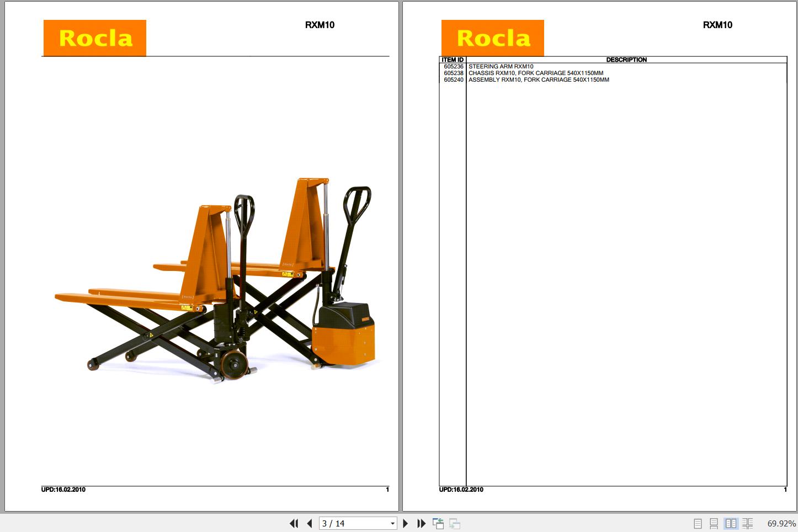Screen dimensions: 798x532
Task: Jump to the first page
Action: pos(294,523)
